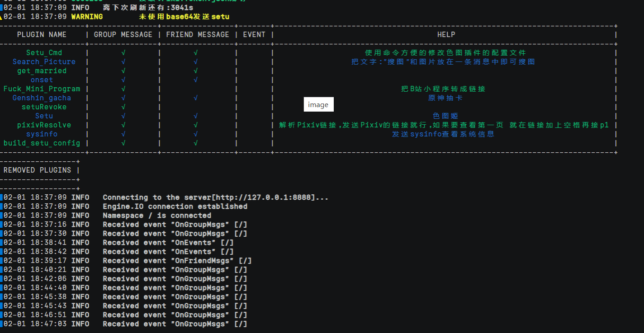Image resolution: width=644 pixels, height=333 pixels.
Task: Click the PLUGIN NAME column header
Action: (42, 34)
